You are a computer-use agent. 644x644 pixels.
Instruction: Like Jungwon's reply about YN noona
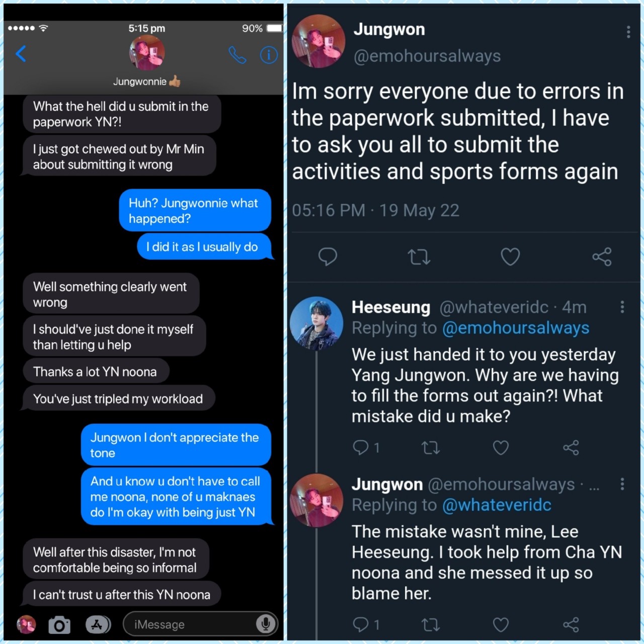tap(501, 625)
